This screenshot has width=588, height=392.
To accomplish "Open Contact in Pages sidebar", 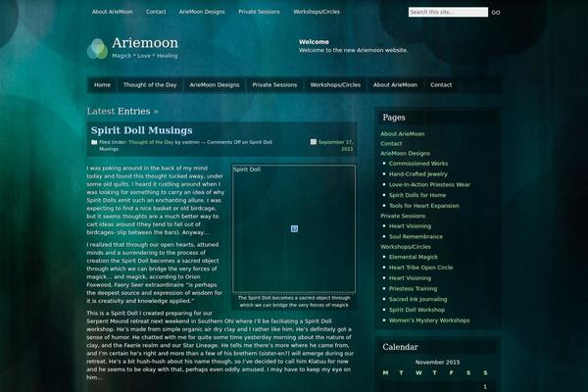I will point(391,144).
